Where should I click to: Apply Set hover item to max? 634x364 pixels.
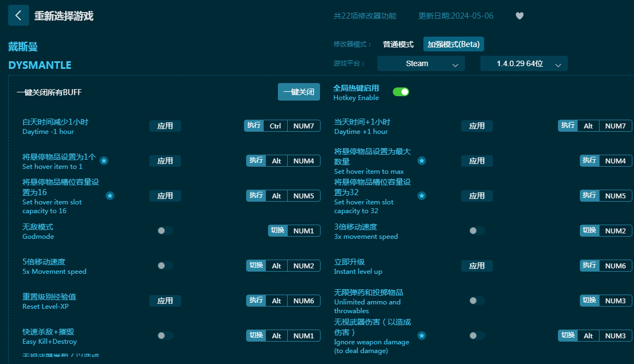(x=476, y=161)
